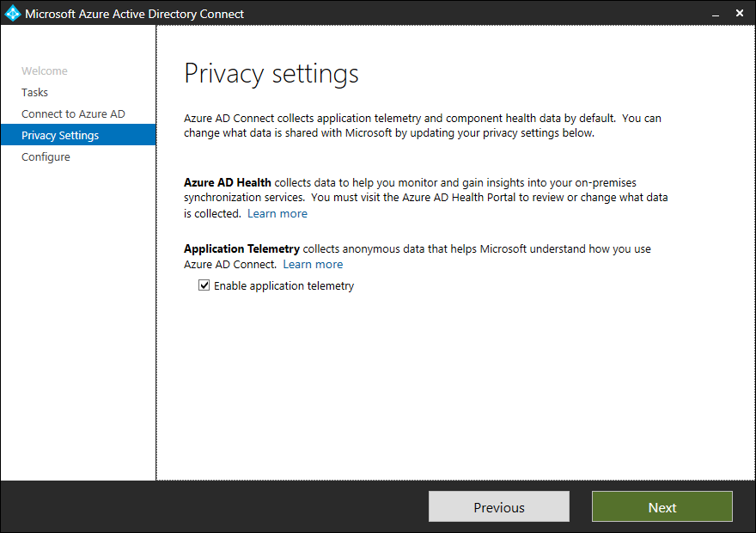Click the Enable application telemetry label
This screenshot has width=756, height=533.
click(283, 285)
